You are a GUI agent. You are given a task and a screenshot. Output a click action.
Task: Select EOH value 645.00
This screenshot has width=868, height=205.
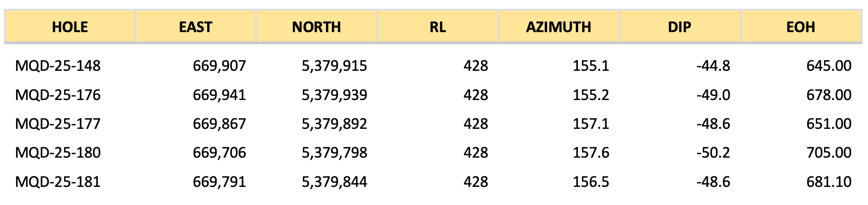point(829,66)
